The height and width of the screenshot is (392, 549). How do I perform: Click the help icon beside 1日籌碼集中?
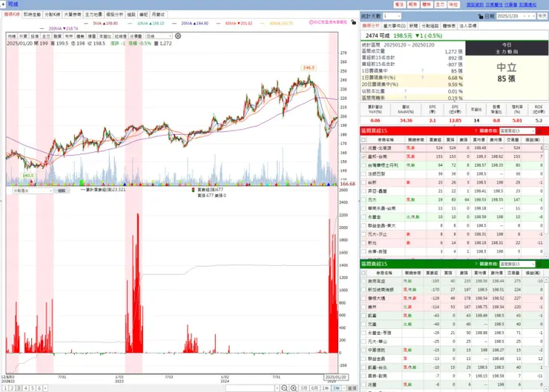[423, 71]
